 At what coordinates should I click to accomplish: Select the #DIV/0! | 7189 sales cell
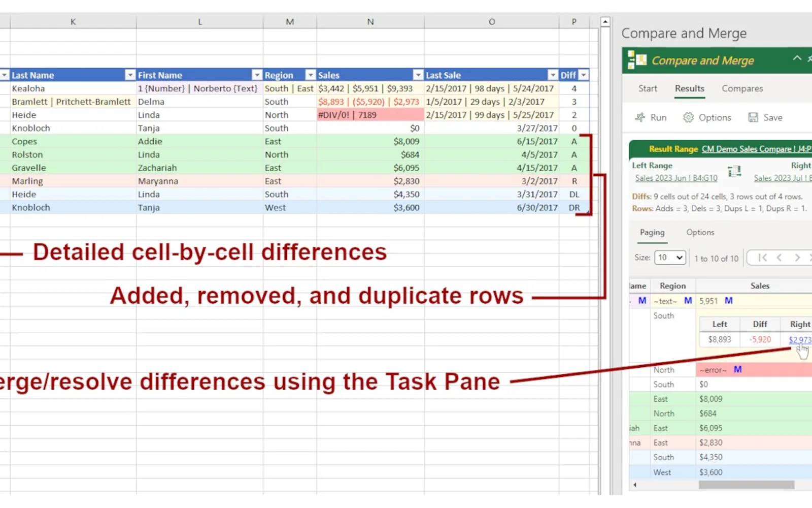[370, 115]
